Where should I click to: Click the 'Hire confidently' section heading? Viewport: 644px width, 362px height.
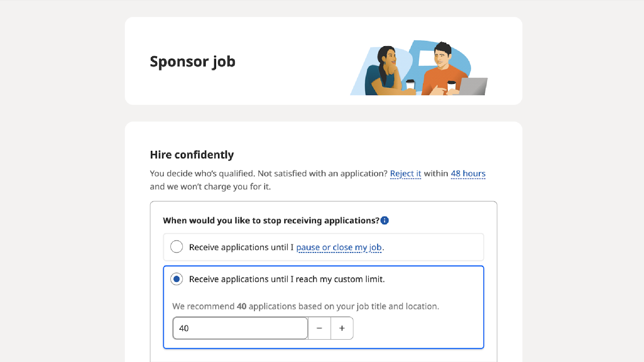click(x=192, y=155)
